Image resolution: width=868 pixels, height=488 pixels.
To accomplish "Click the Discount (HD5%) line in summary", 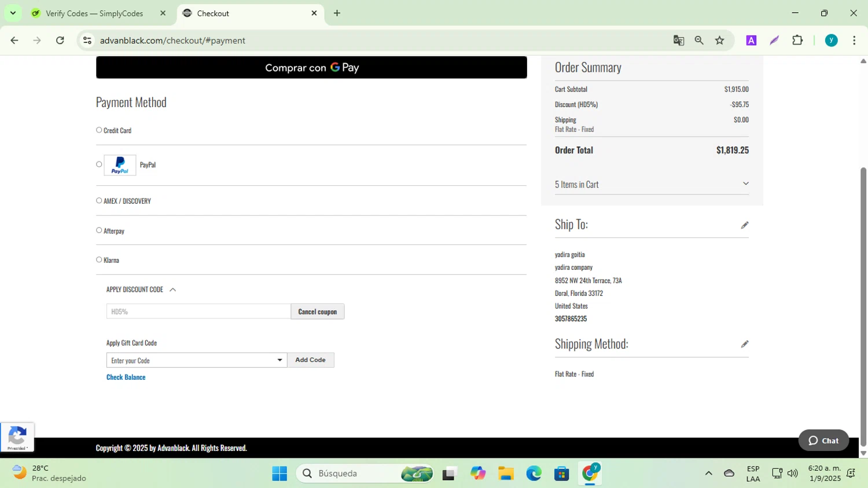I will [x=652, y=104].
